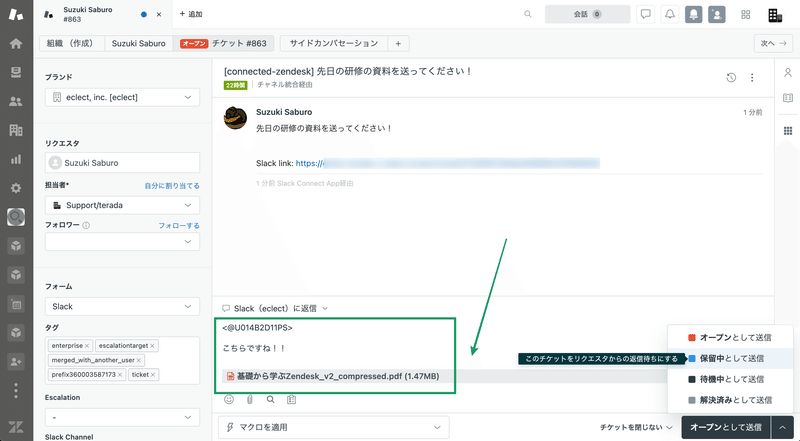Open the notifications bell icon
Viewport: 800px width, 441px height.
(x=670, y=14)
